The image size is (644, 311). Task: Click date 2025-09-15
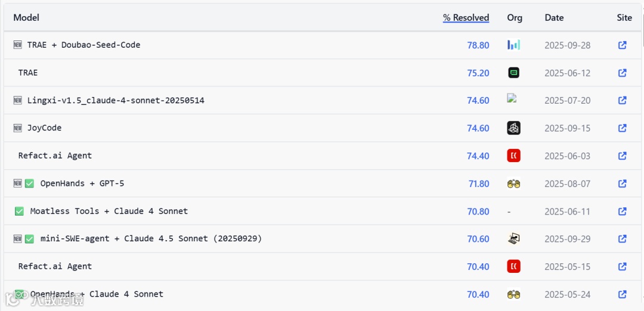coord(567,129)
